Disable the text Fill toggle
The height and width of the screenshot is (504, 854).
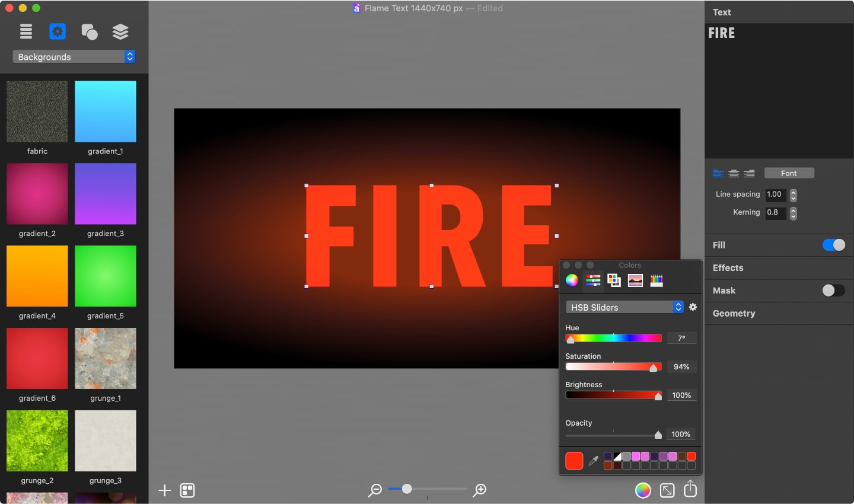834,245
